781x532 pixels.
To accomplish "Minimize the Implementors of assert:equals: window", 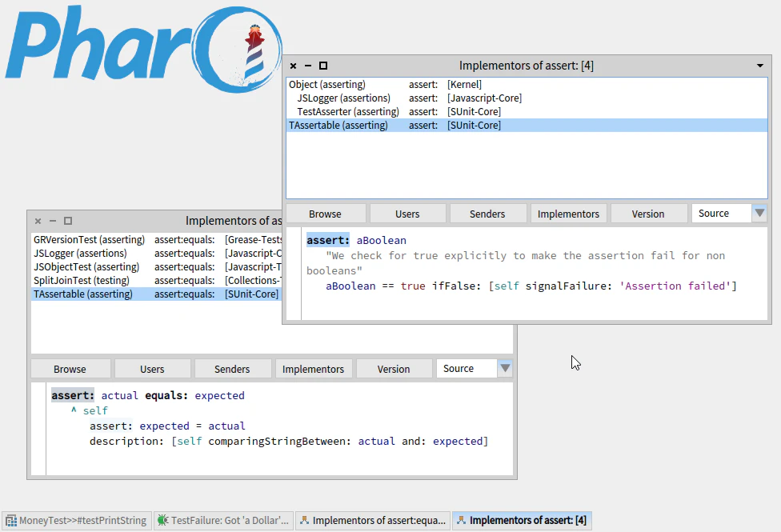I will [53, 221].
